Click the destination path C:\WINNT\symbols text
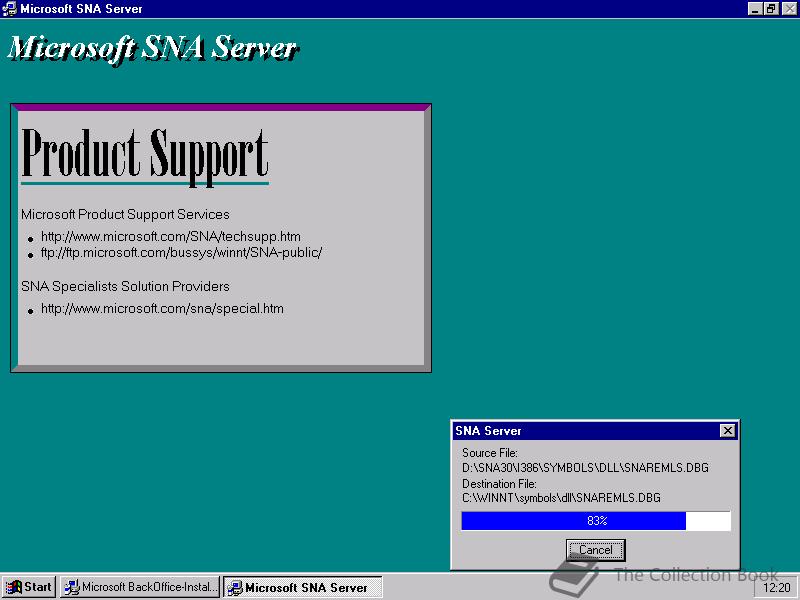Viewport: 800px width, 600px height. point(561,497)
